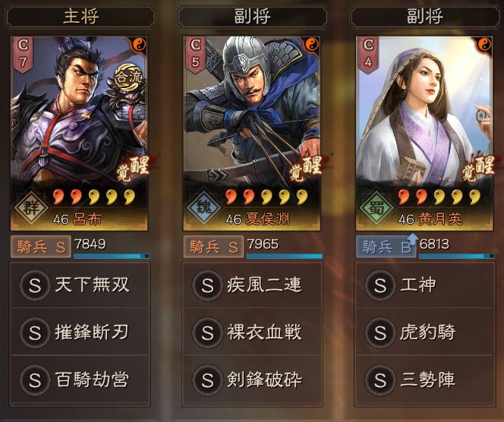Select the 主将 header tab
Viewport: 504px width, 422px height.
tap(80, 17)
